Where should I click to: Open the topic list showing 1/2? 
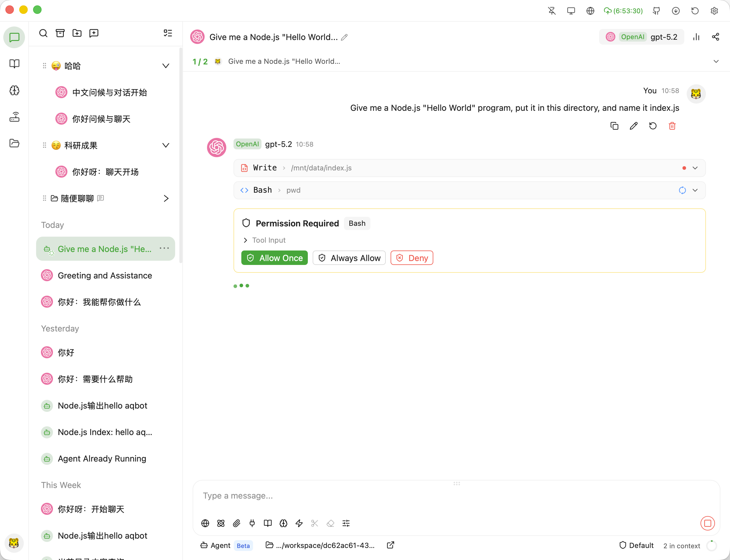point(200,61)
